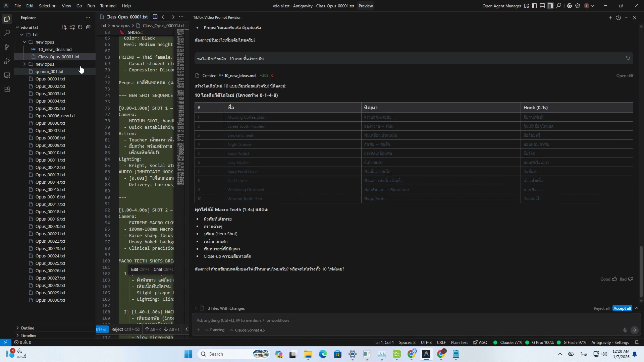Screen dimensions: 644x362
Task: Open the Terminal menu
Action: [108, 6]
